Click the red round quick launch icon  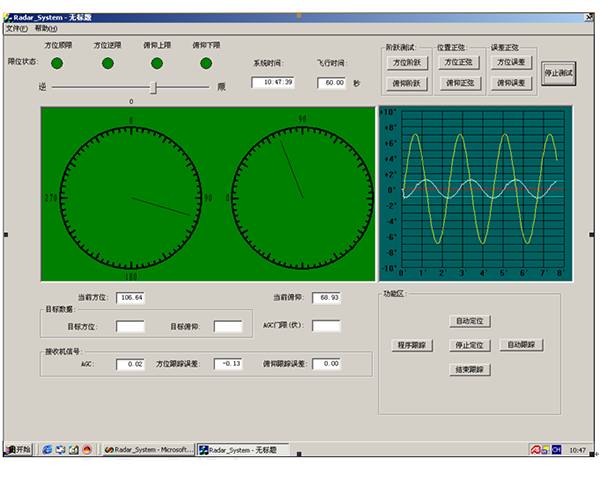87,450
